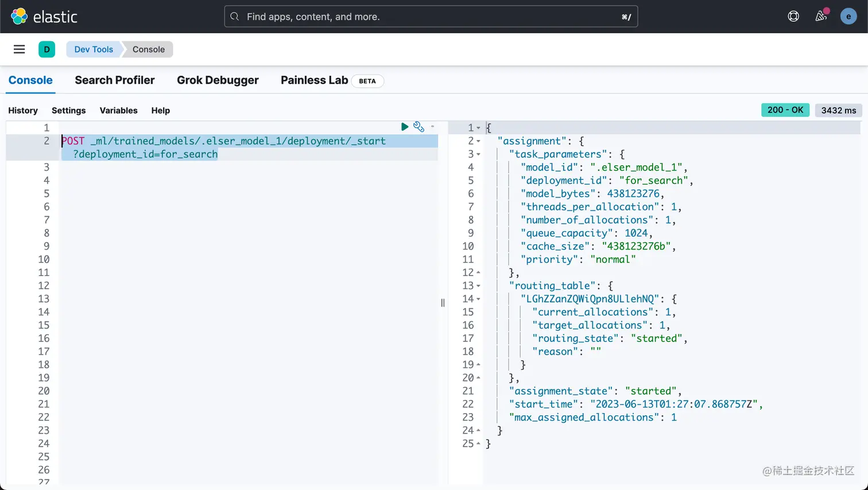The width and height of the screenshot is (868, 490).
Task: Click the "start_time" timestamp line
Action: [636, 405]
